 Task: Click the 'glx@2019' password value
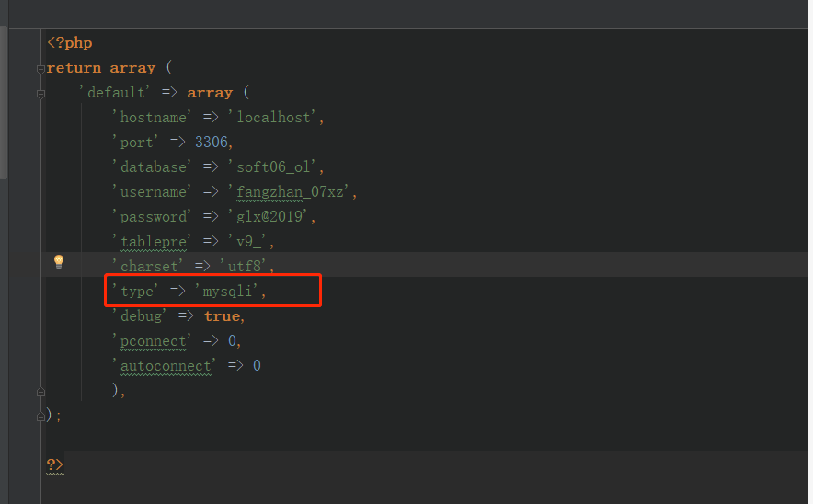[x=269, y=217]
